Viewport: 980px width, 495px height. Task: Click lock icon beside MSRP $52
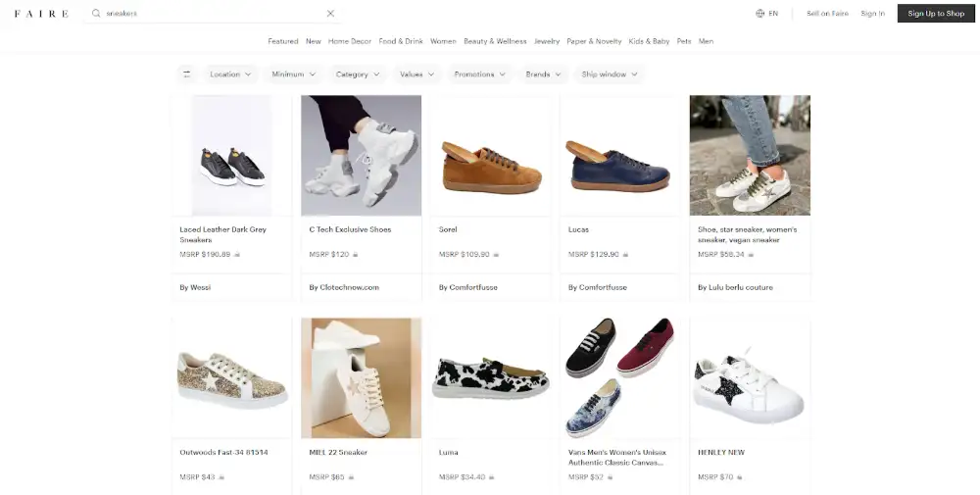[610, 477]
